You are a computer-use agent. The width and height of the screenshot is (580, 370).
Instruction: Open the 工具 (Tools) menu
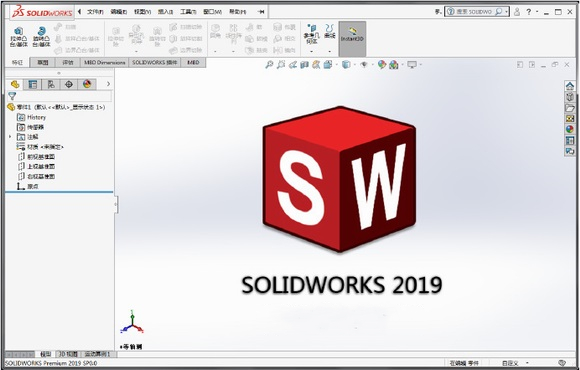click(x=188, y=12)
